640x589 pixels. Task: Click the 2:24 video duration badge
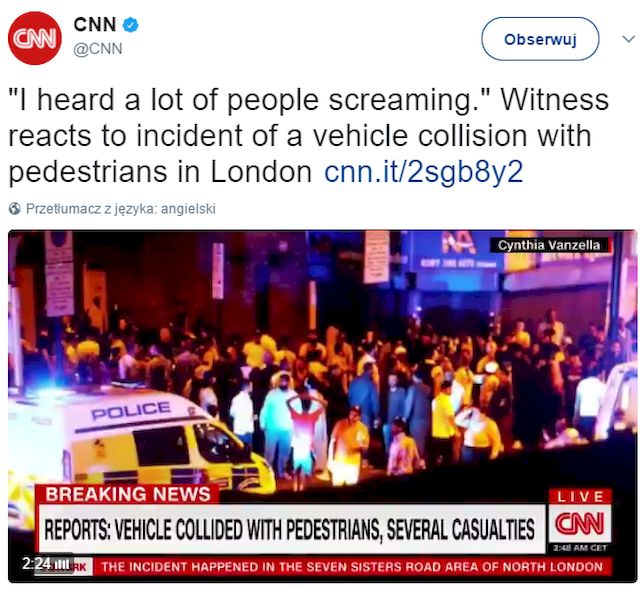coord(47,564)
